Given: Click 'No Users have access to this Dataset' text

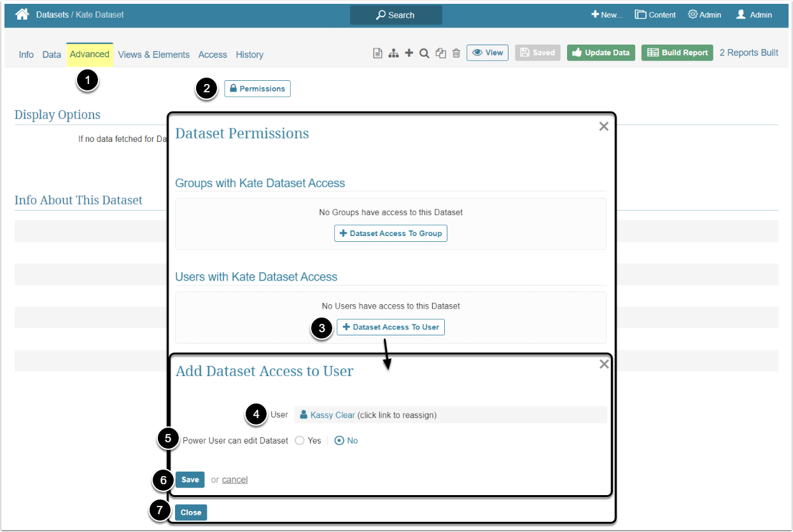Looking at the screenshot, I should pyautogui.click(x=391, y=306).
